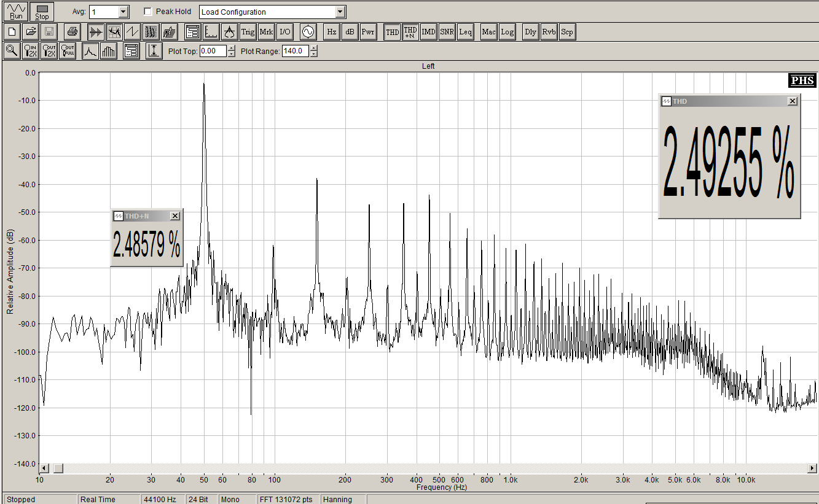819x504 pixels.
Task: Create a new file with blank page icon
Action: click(12, 32)
